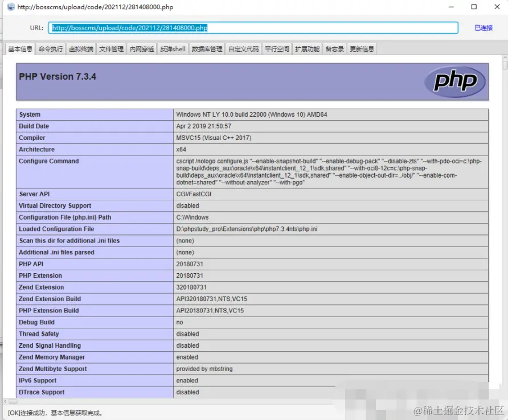Switch to the 反弹shell tab

click(x=173, y=49)
